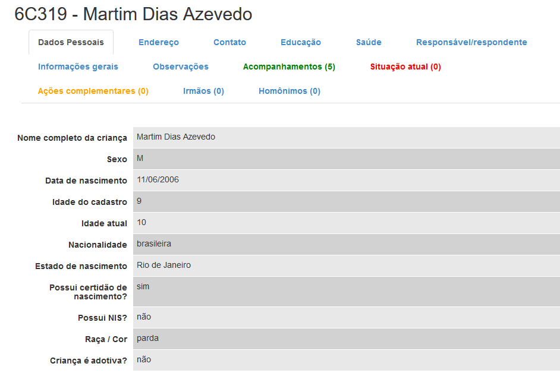560x392 pixels.
Task: Open the Responsável/respondente tab
Action: coord(471,42)
